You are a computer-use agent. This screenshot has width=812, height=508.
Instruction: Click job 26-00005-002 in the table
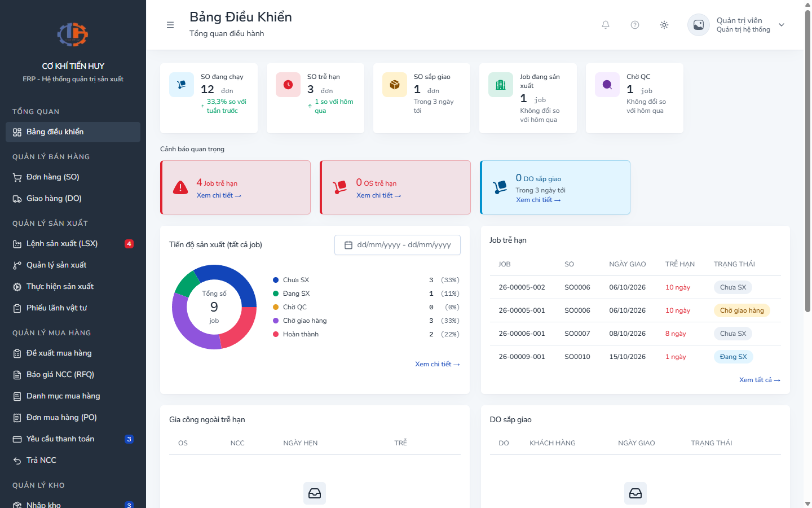coord(522,287)
